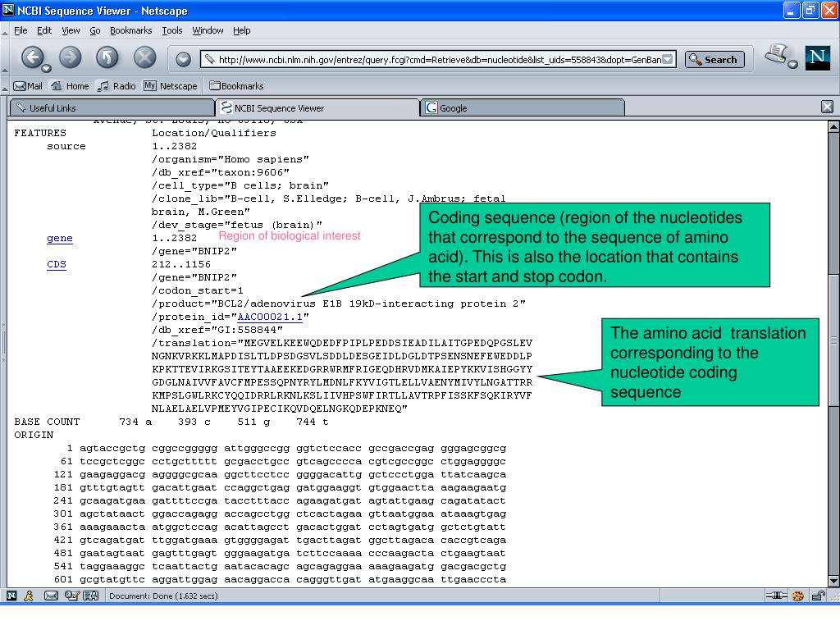The height and width of the screenshot is (630, 840).
Task: Click the address bar URL field
Action: [438, 59]
